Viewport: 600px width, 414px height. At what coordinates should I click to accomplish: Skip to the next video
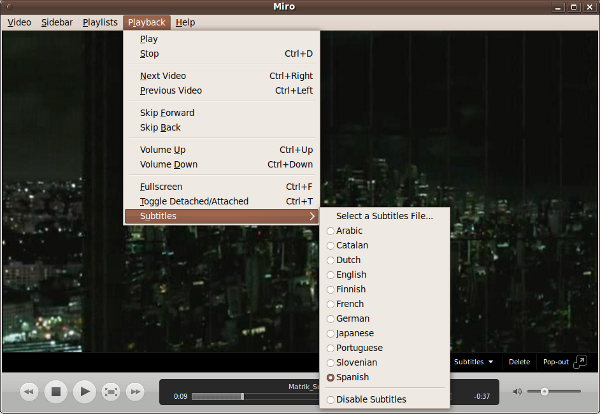click(136, 391)
